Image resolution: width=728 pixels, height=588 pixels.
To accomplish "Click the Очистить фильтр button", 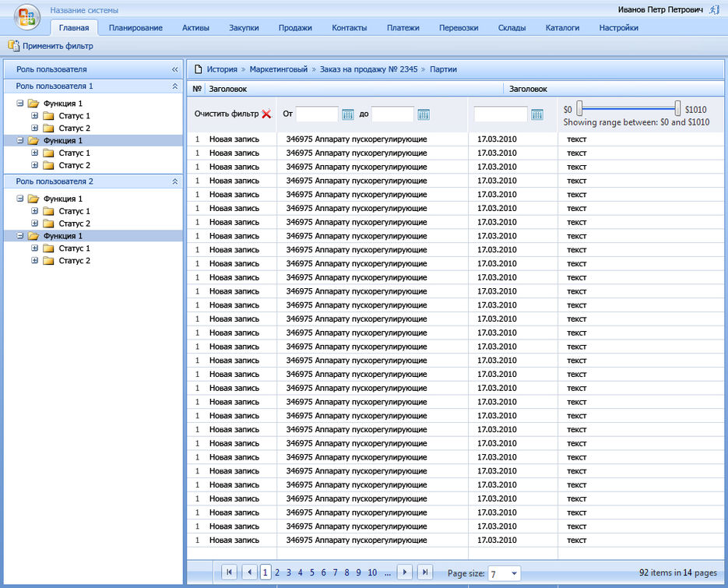I will (226, 114).
